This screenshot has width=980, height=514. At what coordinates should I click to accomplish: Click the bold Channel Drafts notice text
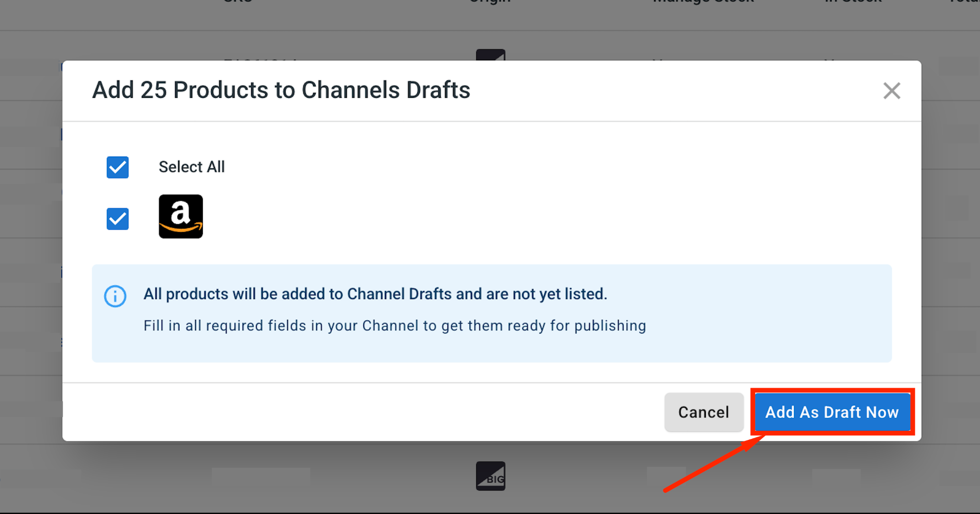point(375,294)
